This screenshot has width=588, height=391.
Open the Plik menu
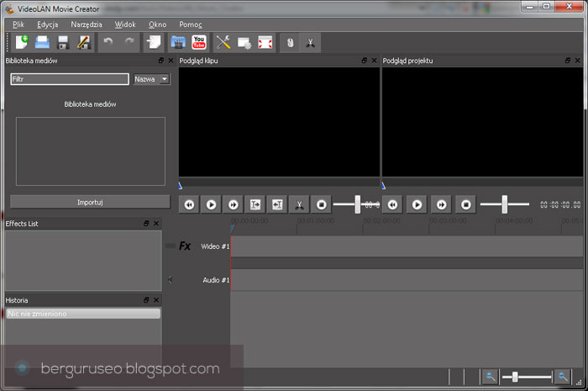[18, 24]
